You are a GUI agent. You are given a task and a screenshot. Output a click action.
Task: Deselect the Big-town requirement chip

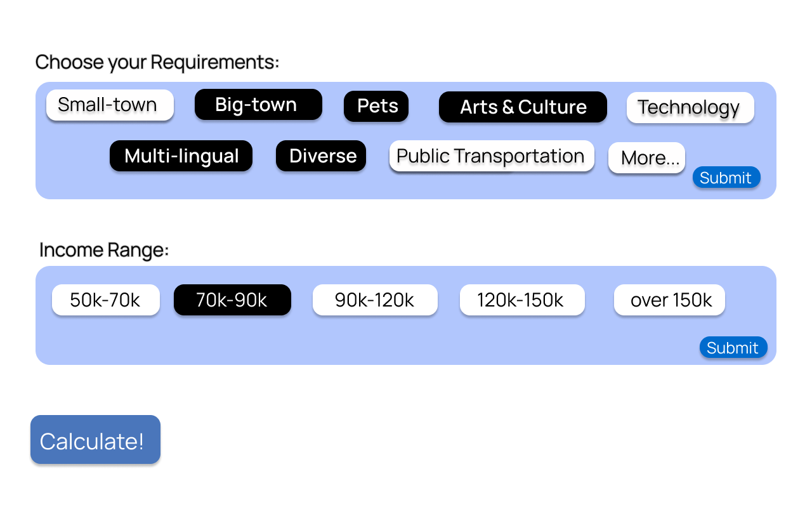[x=258, y=104]
